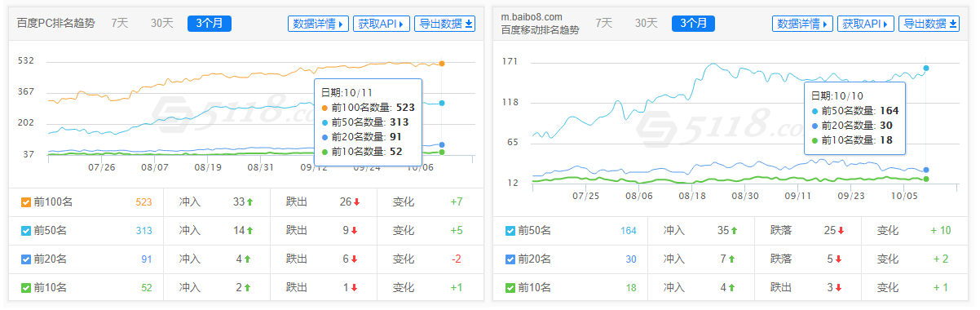Click green up arrow beside 7 in mobile table

tap(731, 259)
